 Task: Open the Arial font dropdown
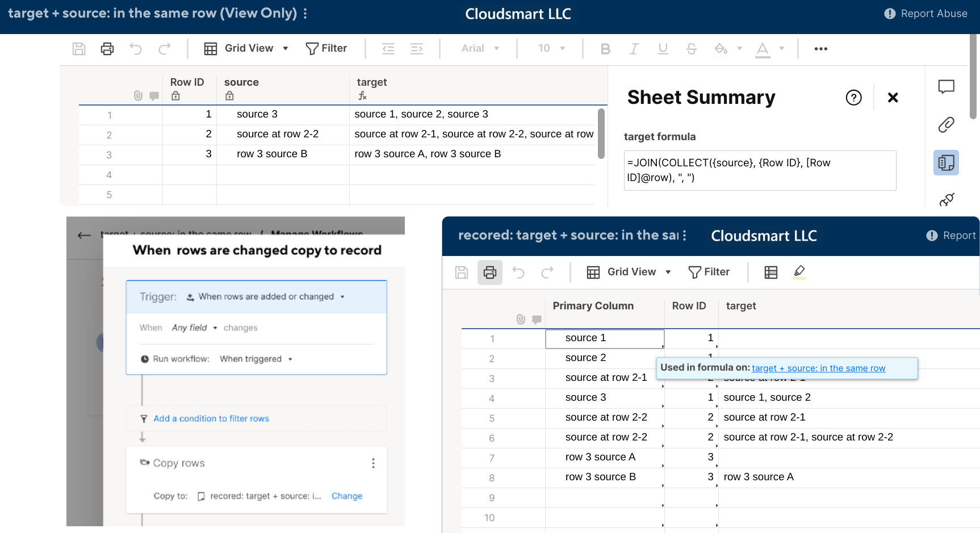(x=480, y=49)
